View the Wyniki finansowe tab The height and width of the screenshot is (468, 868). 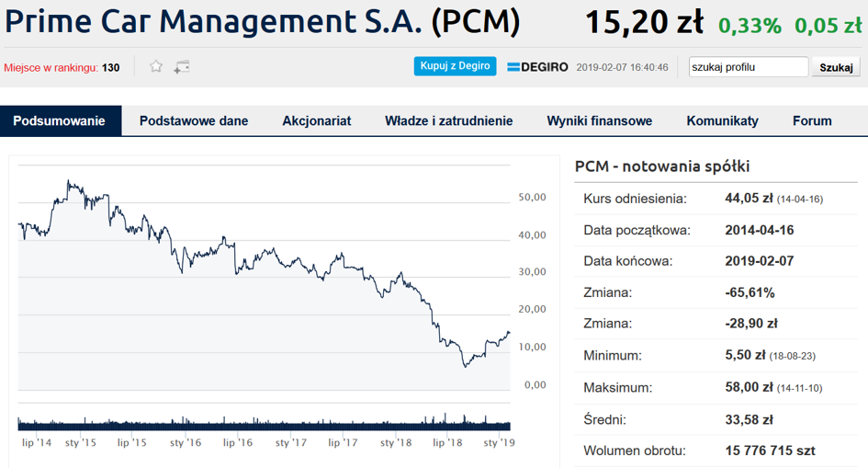[x=600, y=120]
